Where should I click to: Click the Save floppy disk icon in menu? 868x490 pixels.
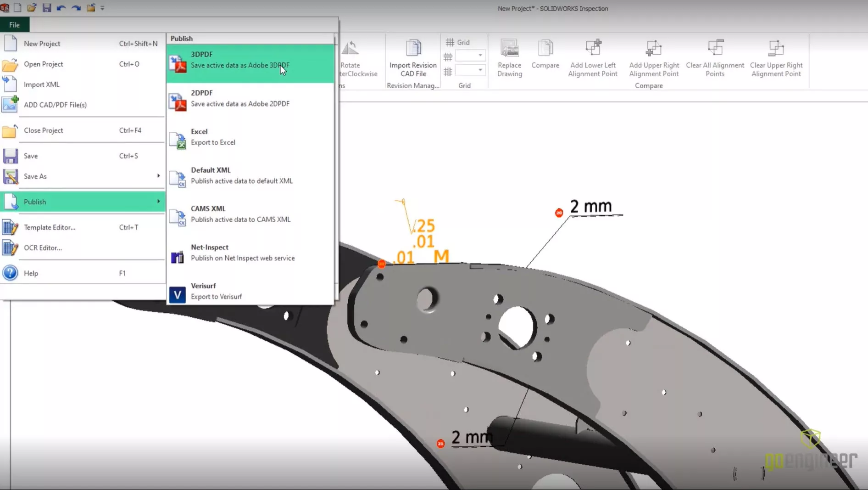10,156
